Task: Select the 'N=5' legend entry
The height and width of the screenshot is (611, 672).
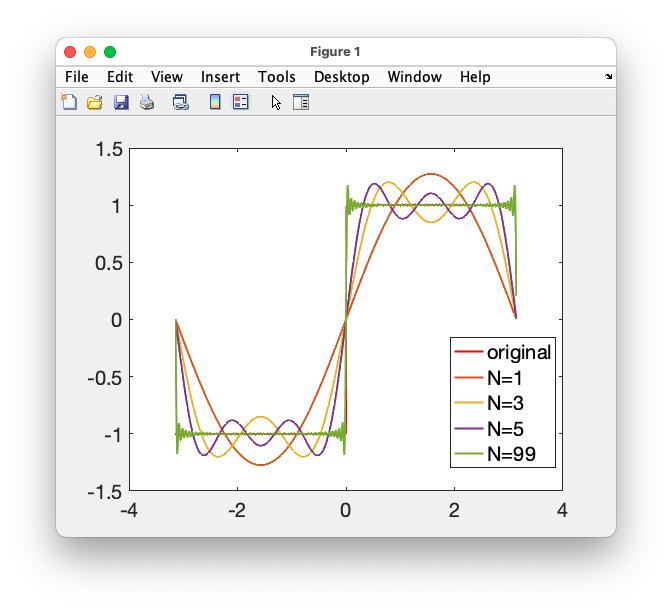Action: coord(489,429)
